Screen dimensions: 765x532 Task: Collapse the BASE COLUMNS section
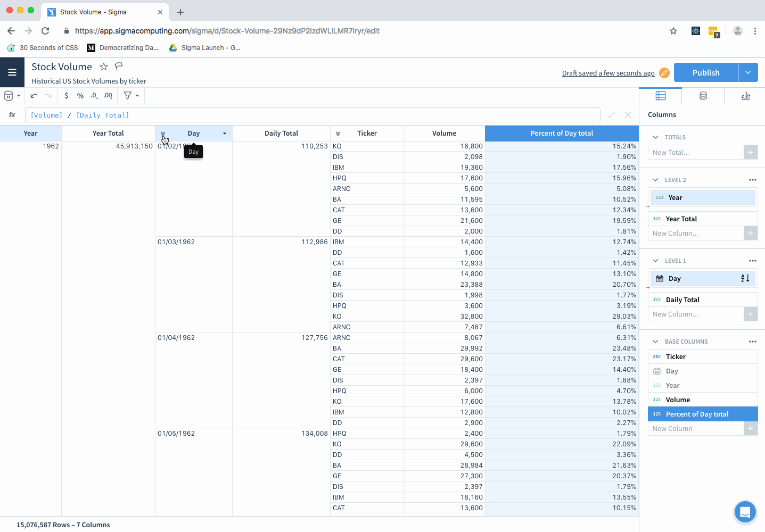[655, 342]
